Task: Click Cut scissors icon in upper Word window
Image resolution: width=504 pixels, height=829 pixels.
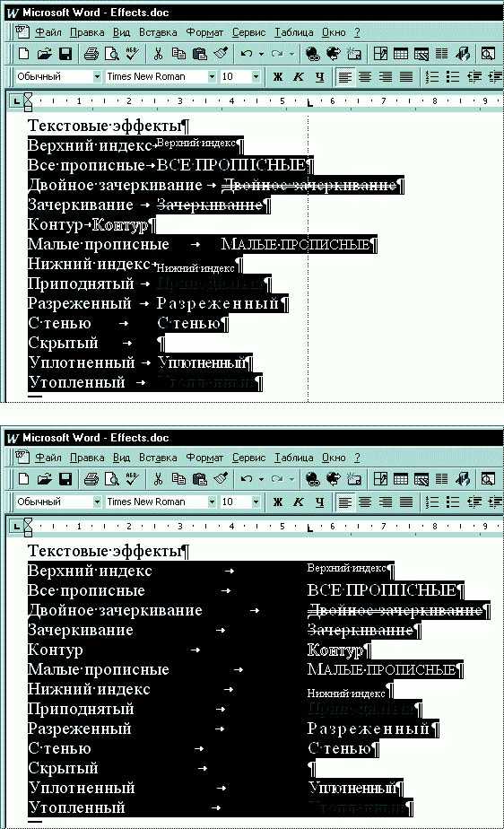Action: 158,54
